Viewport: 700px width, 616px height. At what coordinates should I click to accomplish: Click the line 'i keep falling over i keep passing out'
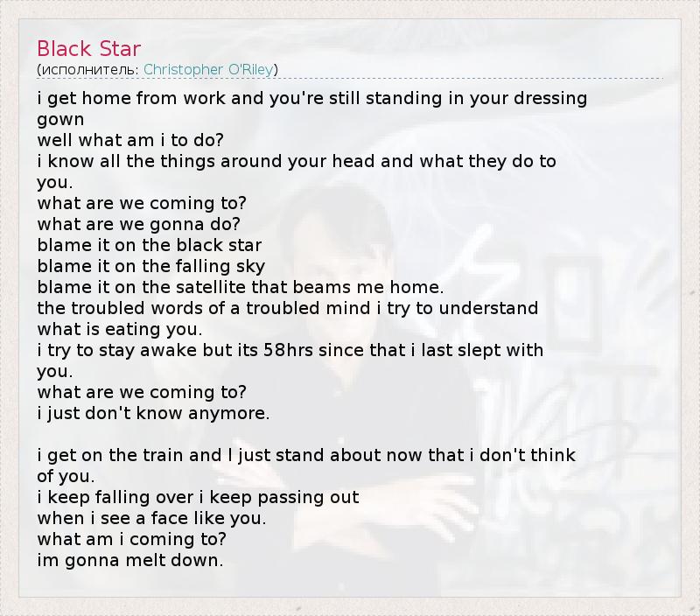(198, 497)
